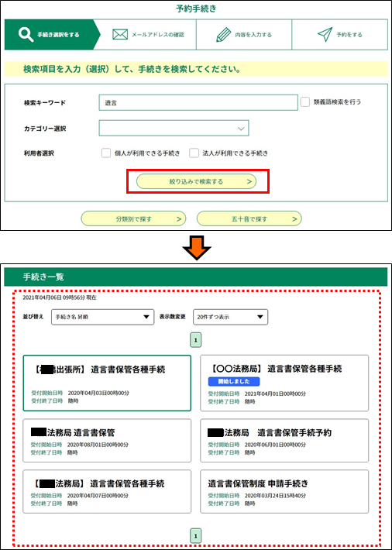Click the 検索キーワード input field
The image size is (392, 550).
pos(198,102)
